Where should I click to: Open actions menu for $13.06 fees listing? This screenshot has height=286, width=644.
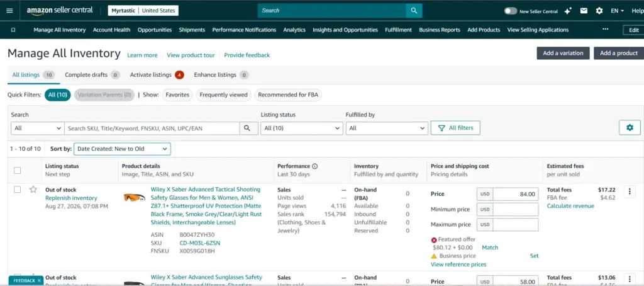(630, 278)
